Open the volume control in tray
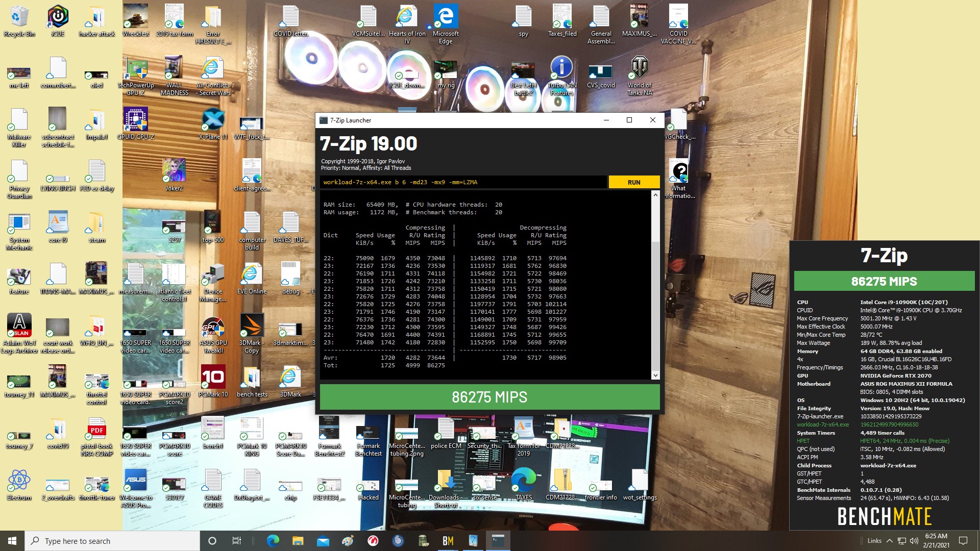980x551 pixels. [x=914, y=541]
